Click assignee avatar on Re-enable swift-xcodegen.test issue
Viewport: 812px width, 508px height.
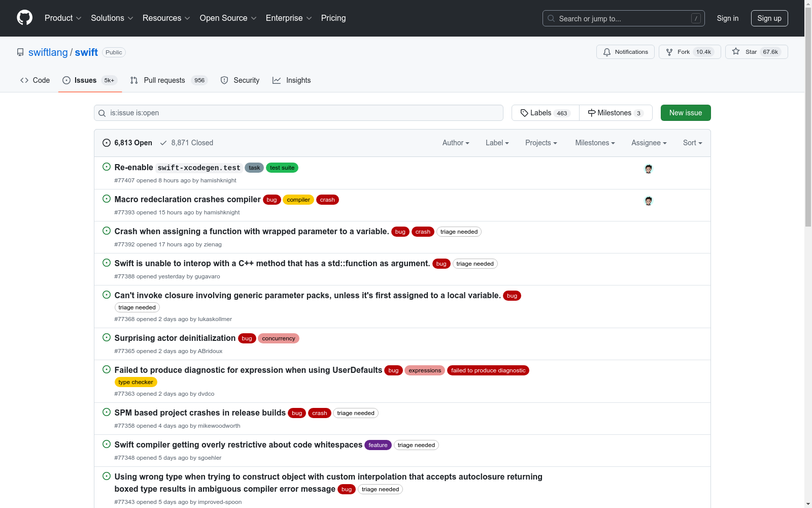pos(648,169)
